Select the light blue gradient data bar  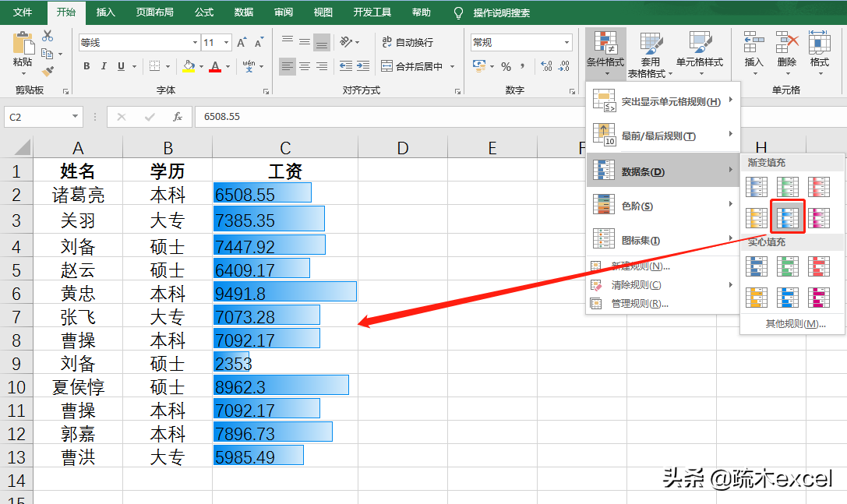pyautogui.click(x=788, y=217)
